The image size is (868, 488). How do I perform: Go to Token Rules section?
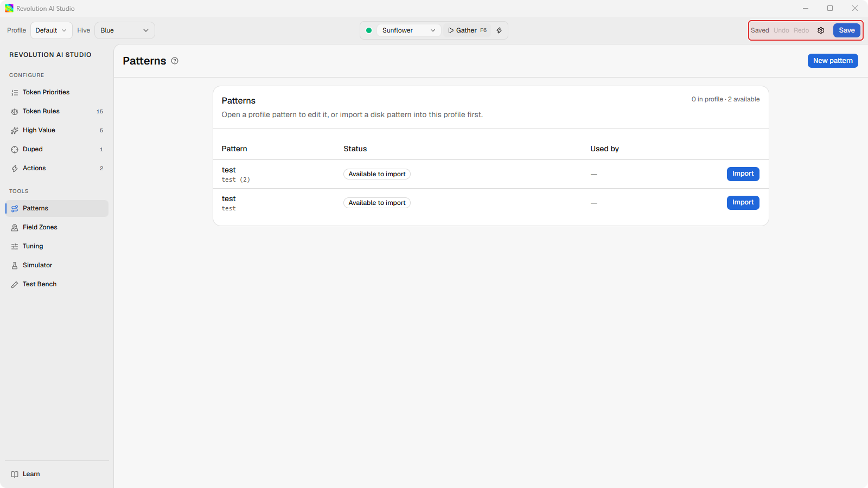tap(57, 111)
